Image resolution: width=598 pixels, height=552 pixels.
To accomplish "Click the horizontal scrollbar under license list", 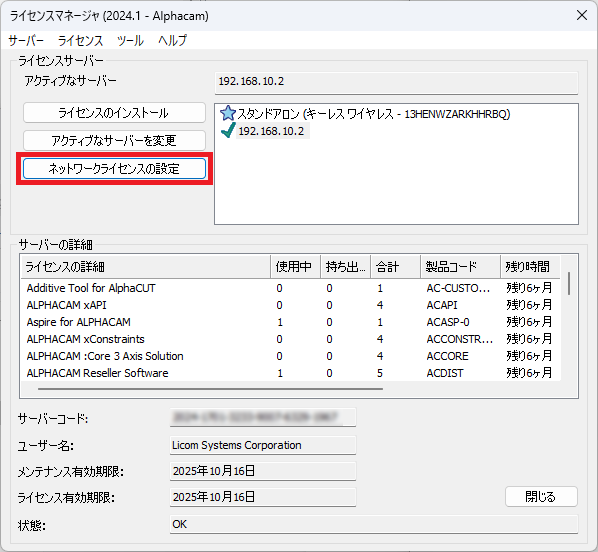I will tap(210, 389).
